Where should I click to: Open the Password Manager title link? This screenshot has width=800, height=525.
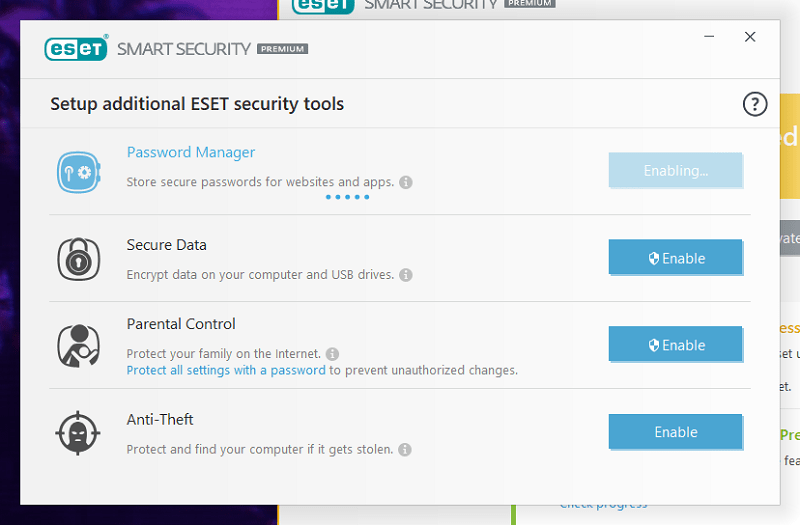coord(191,152)
